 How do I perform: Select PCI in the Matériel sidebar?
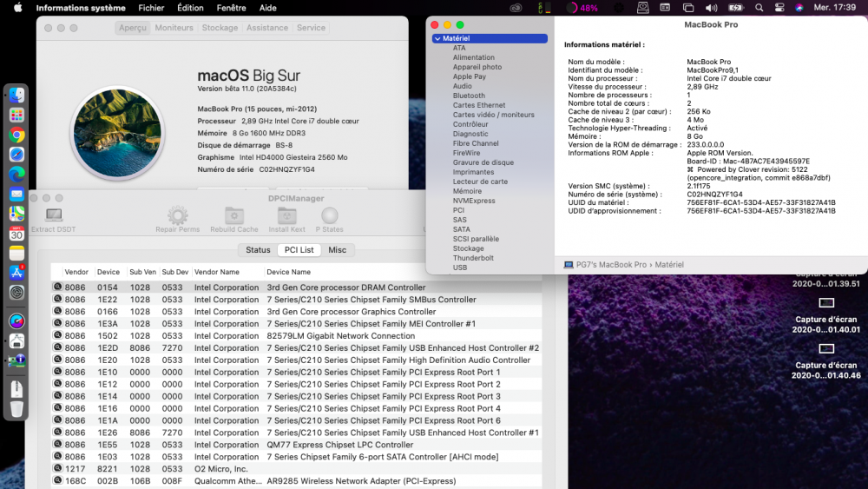pyautogui.click(x=458, y=210)
